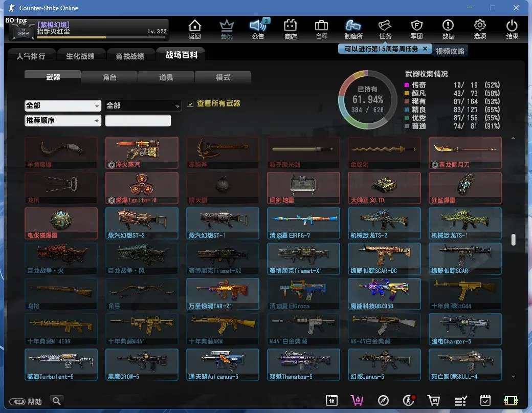Select the 角色 category tab
Viewport: 532px width, 413px height.
(x=109, y=77)
